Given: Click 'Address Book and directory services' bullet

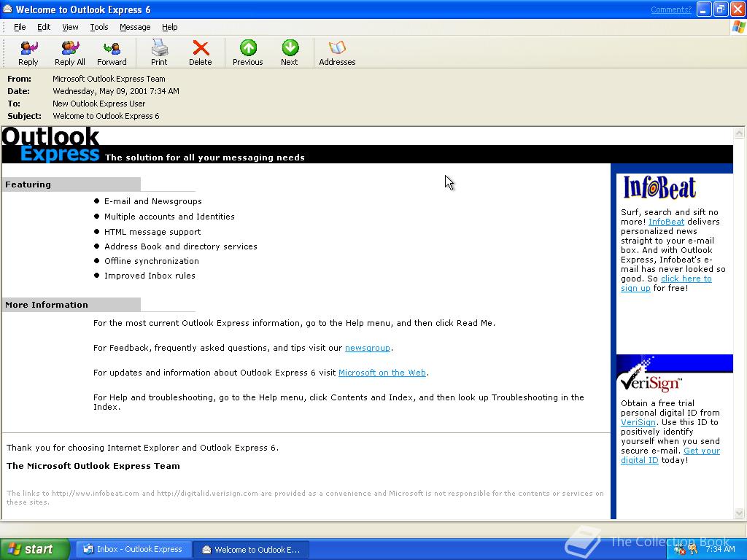Looking at the screenshot, I should 181,246.
